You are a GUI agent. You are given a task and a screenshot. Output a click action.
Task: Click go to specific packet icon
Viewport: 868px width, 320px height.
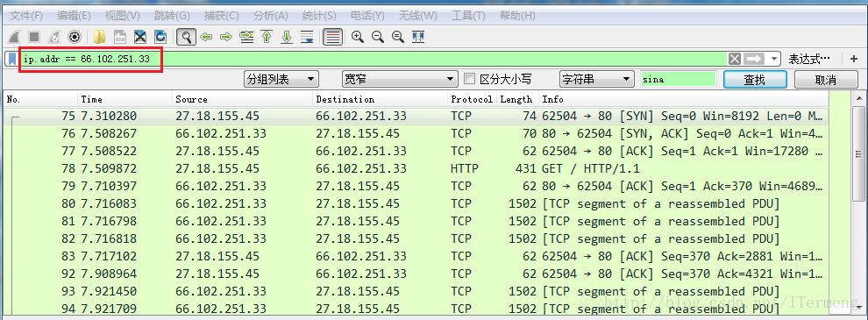[x=246, y=37]
